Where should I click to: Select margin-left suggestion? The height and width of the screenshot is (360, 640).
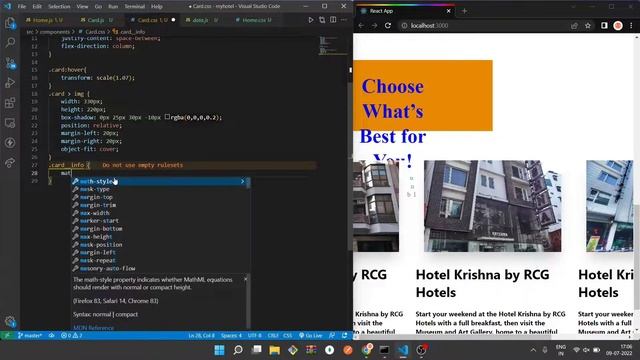160,253
